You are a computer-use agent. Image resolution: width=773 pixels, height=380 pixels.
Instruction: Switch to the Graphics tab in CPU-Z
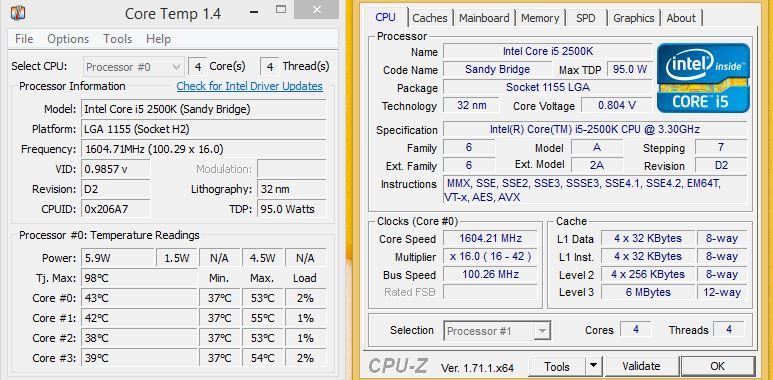[633, 18]
